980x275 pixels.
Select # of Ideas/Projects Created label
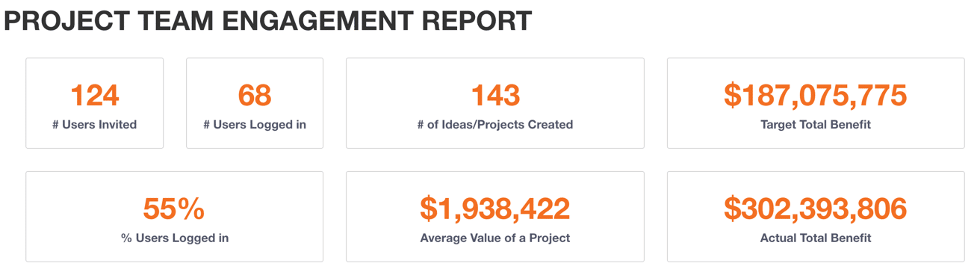[495, 125]
